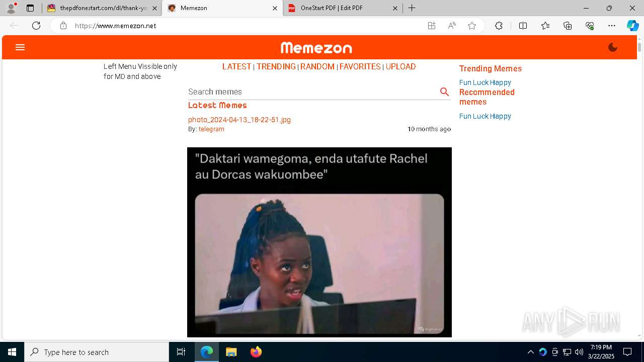Image resolution: width=644 pixels, height=362 pixels.
Task: Open the UPLOAD page
Action: pyautogui.click(x=400, y=66)
